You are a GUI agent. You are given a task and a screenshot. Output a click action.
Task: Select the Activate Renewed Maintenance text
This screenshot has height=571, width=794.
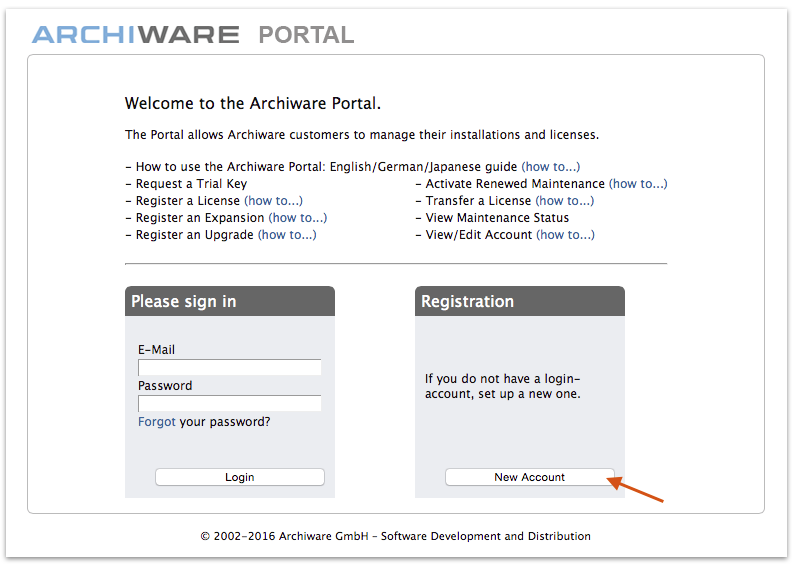pyautogui.click(x=515, y=184)
